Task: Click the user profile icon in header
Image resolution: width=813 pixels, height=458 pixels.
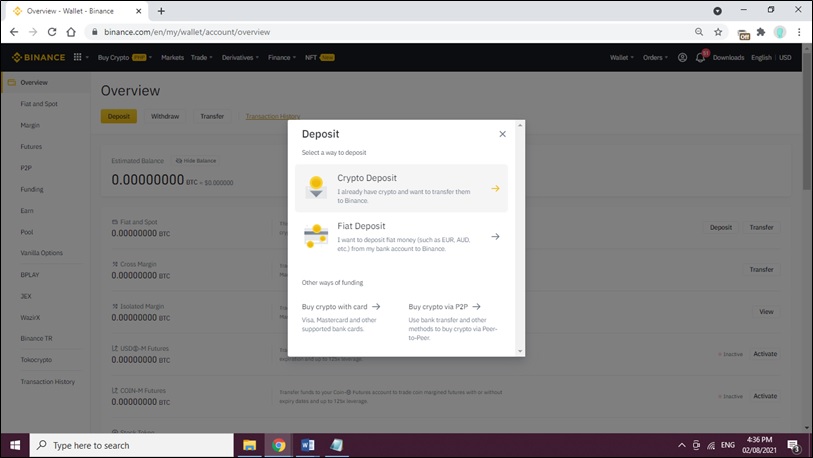Action: tap(682, 58)
